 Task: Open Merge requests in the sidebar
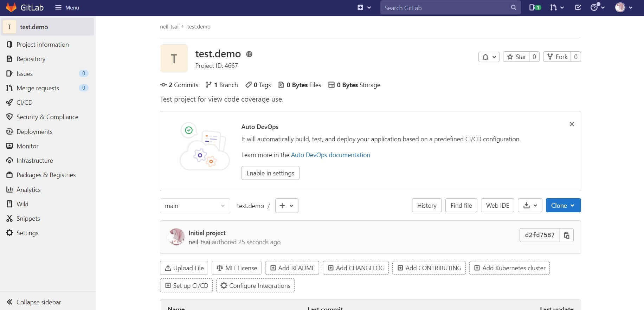coord(48,88)
